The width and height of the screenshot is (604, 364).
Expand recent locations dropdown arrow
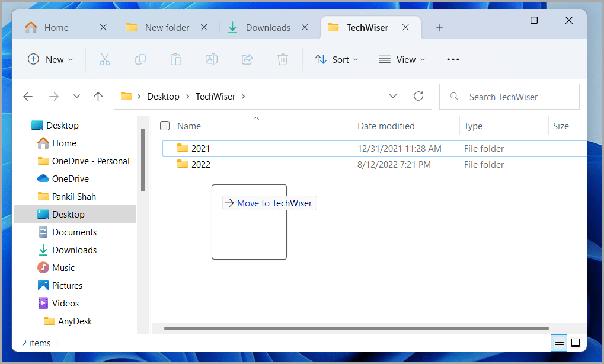(x=76, y=96)
